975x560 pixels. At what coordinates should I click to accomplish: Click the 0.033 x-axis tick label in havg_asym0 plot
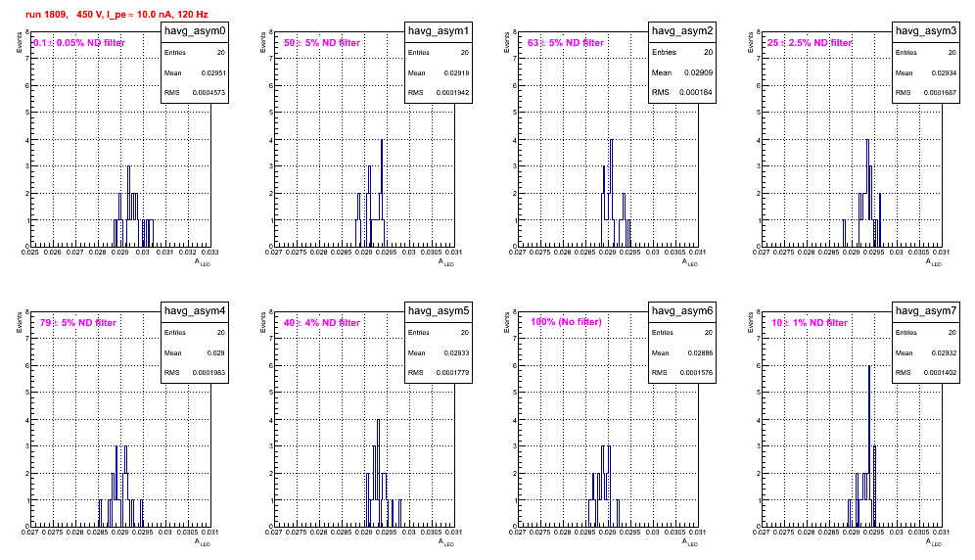click(x=210, y=252)
